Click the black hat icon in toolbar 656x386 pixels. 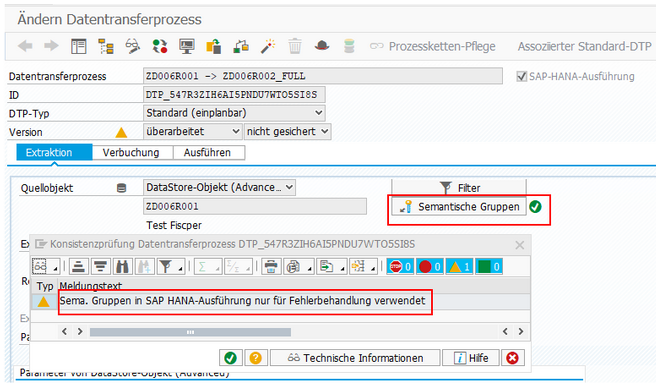(x=322, y=46)
